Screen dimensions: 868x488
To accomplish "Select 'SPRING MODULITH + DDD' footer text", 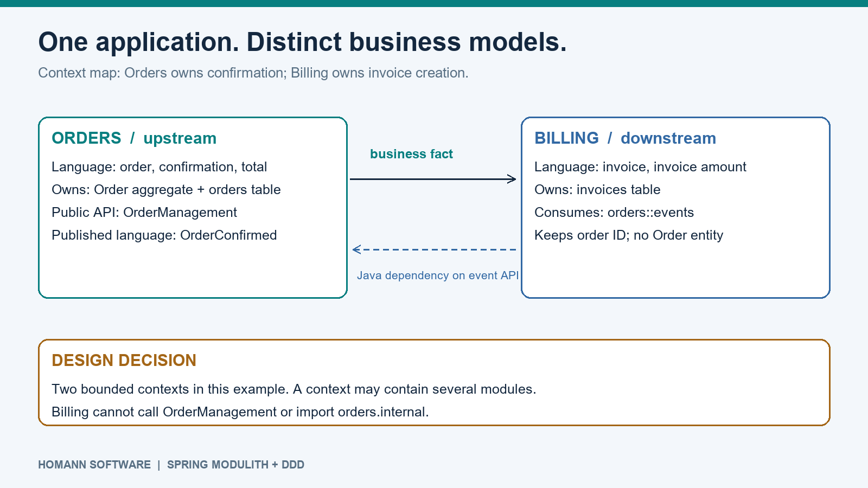I will (235, 465).
